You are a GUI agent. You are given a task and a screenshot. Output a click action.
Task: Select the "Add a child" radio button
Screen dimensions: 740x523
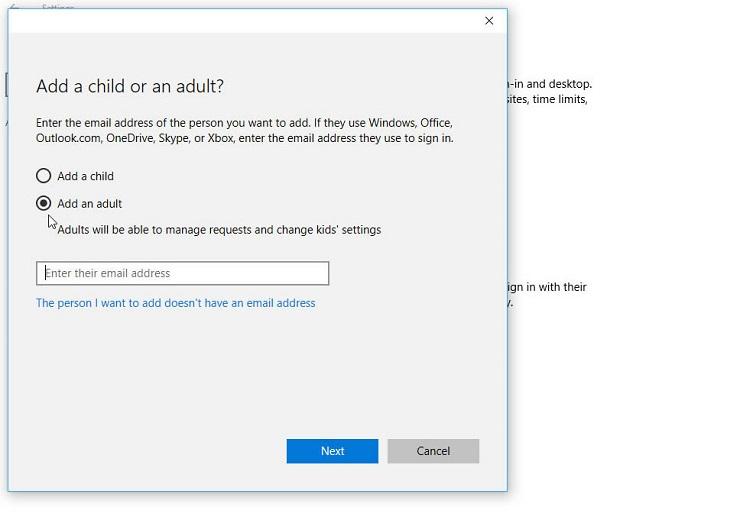[x=43, y=176]
